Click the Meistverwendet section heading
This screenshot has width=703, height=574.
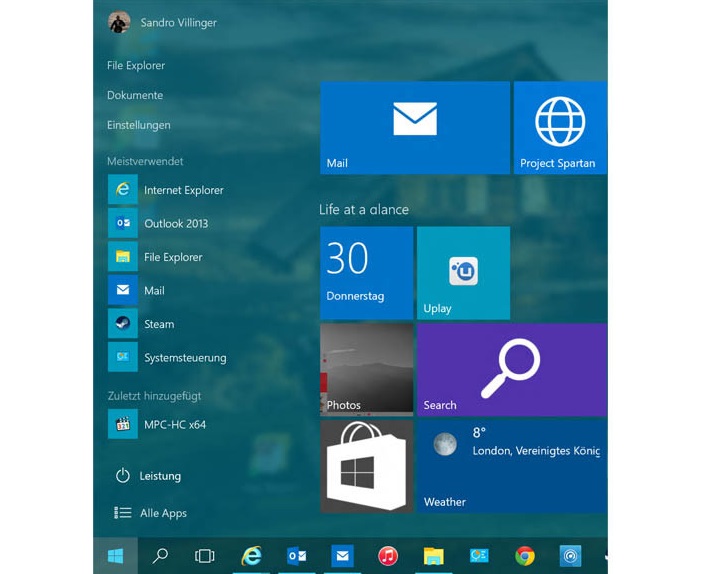145,161
